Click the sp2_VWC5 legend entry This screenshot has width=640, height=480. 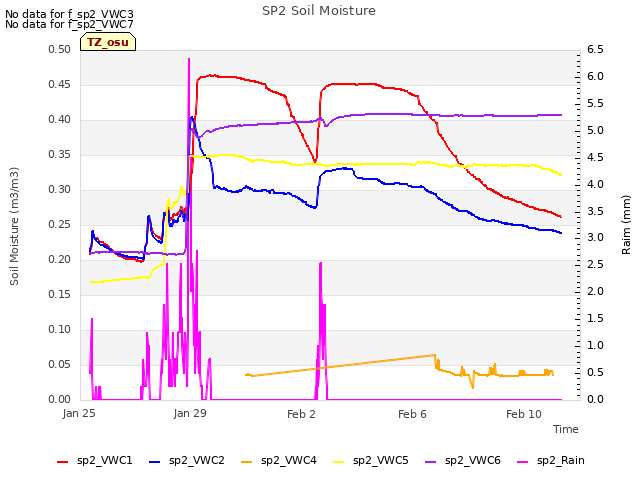371,461
